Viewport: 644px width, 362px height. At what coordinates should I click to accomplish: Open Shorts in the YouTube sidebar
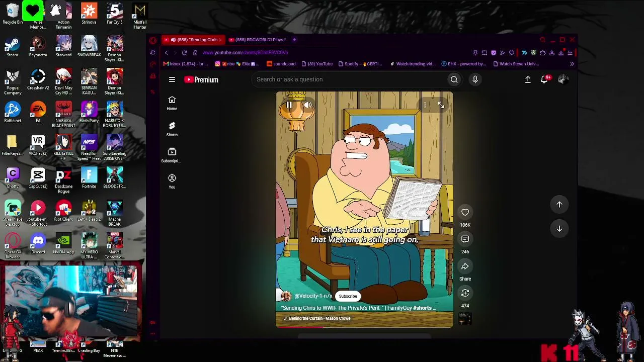172,129
